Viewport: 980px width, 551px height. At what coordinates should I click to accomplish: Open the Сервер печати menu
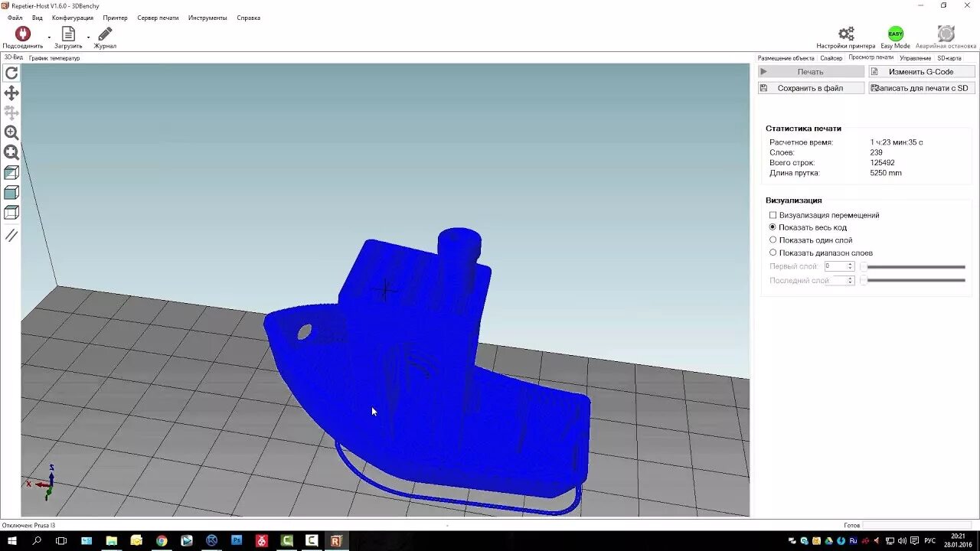pos(158,18)
